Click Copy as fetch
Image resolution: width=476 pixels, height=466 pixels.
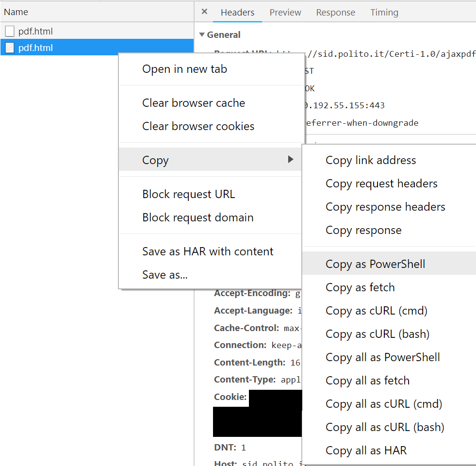tap(360, 287)
